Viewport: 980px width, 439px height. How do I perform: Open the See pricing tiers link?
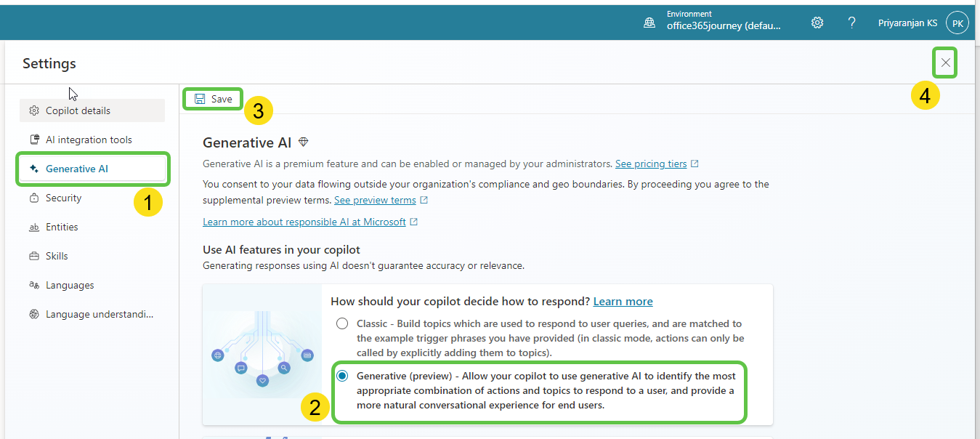click(652, 163)
